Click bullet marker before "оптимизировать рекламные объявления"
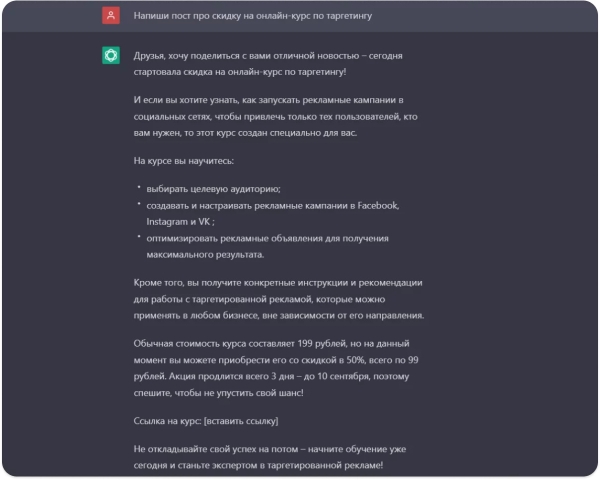 click(139, 238)
